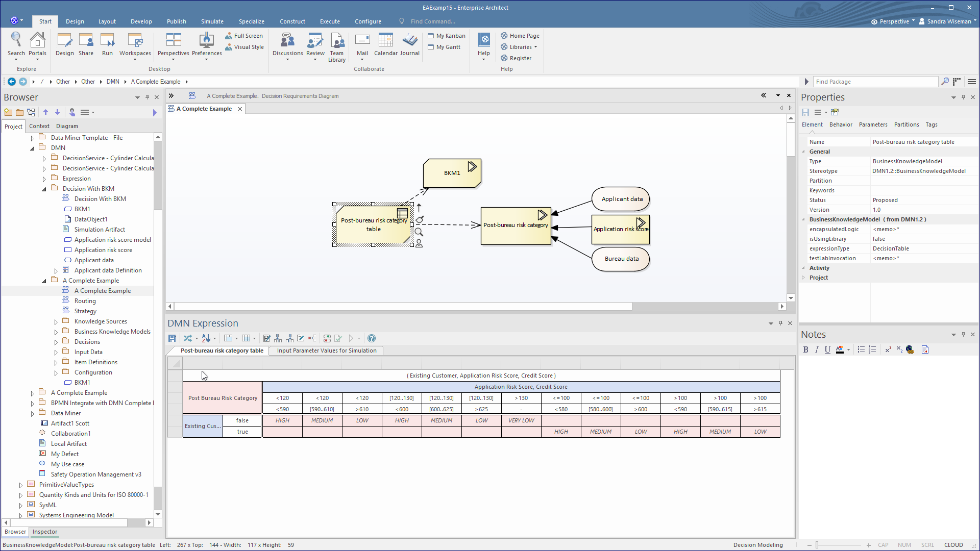Click the DMN Expression help icon
Screen dimensions: 980x551
[x=372, y=338]
